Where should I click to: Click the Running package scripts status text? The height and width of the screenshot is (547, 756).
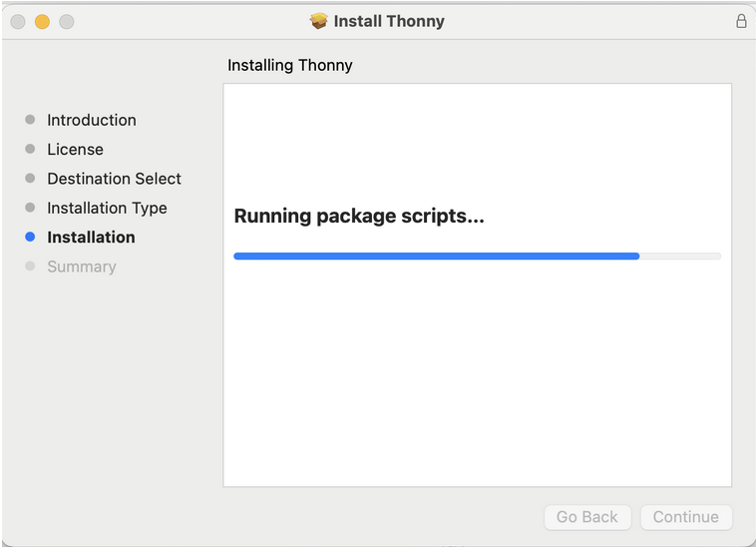[359, 216]
